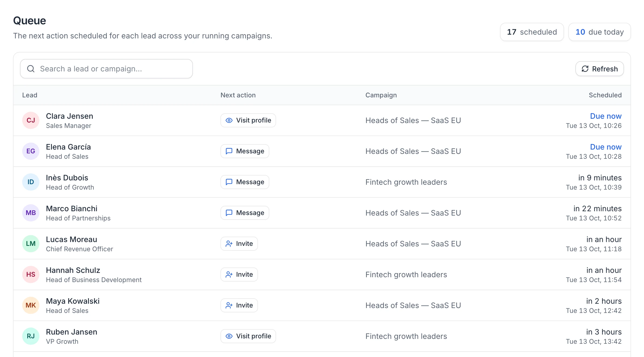Screen dimensions: 644x357
Task: Click the 10 due today badge
Action: point(599,32)
